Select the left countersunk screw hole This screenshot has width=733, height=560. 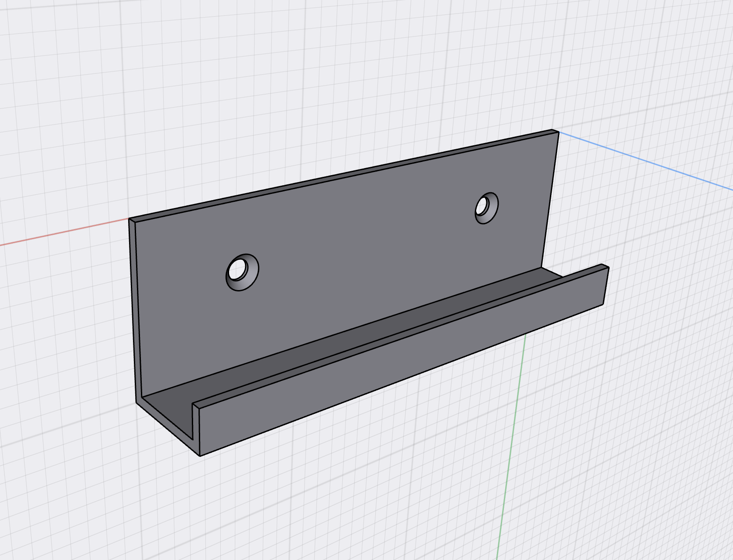[242, 272]
